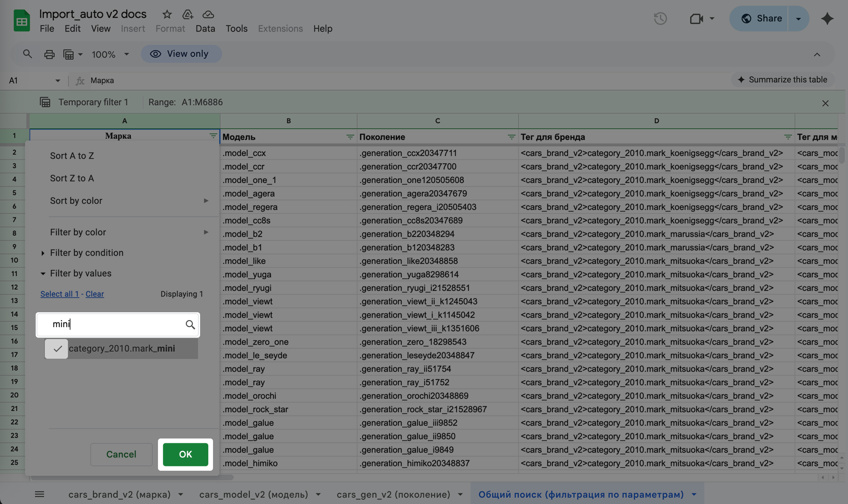This screenshot has width=848, height=504.
Task: Click the star icon to favorite document
Action: [x=167, y=14]
